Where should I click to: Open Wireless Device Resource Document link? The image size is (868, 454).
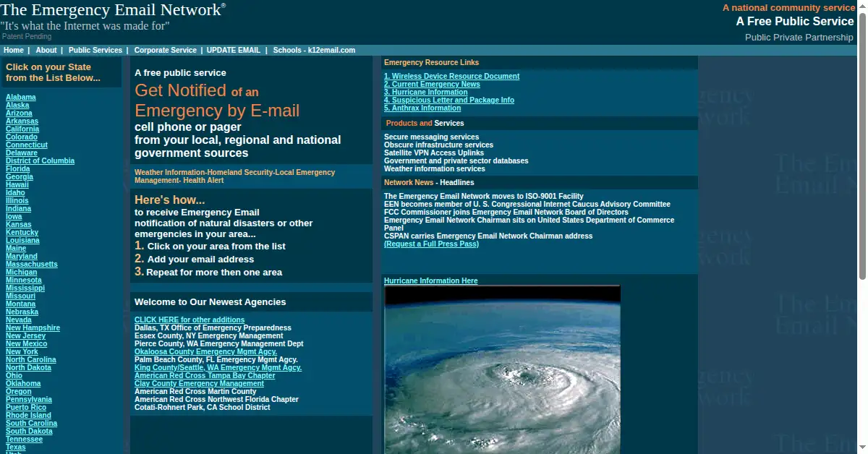coord(451,76)
